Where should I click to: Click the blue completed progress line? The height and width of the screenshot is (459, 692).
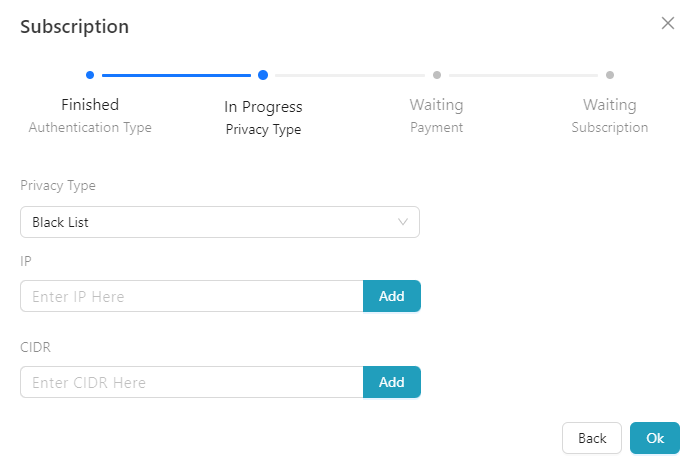(x=176, y=74)
